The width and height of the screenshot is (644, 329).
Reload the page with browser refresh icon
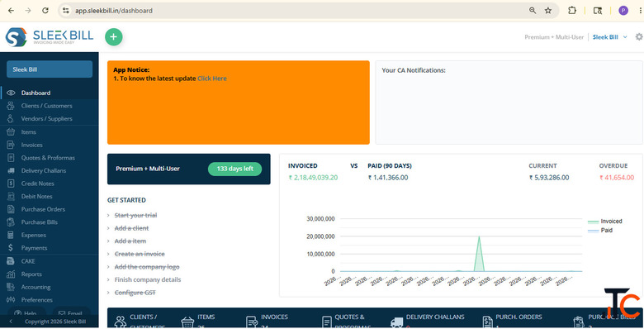pos(45,11)
